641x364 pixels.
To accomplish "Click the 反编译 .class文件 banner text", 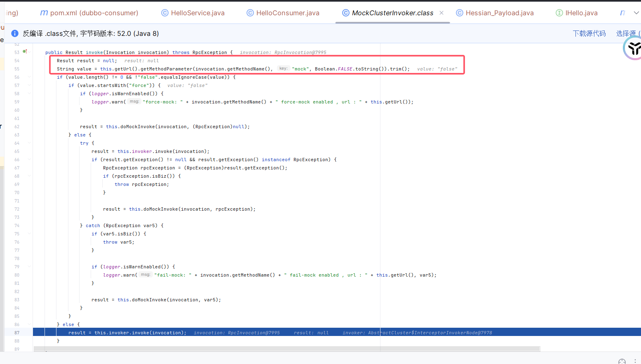I will [91, 33].
